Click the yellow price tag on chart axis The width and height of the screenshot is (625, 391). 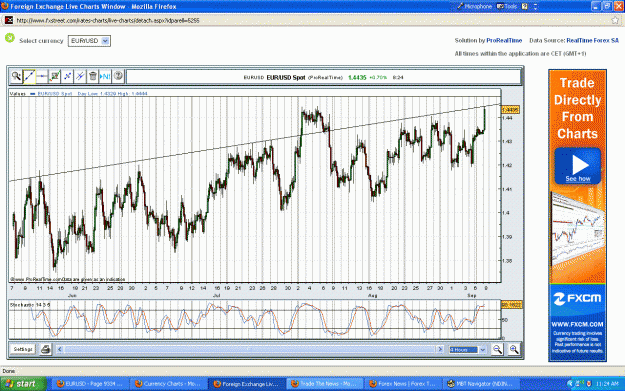pyautogui.click(x=510, y=110)
